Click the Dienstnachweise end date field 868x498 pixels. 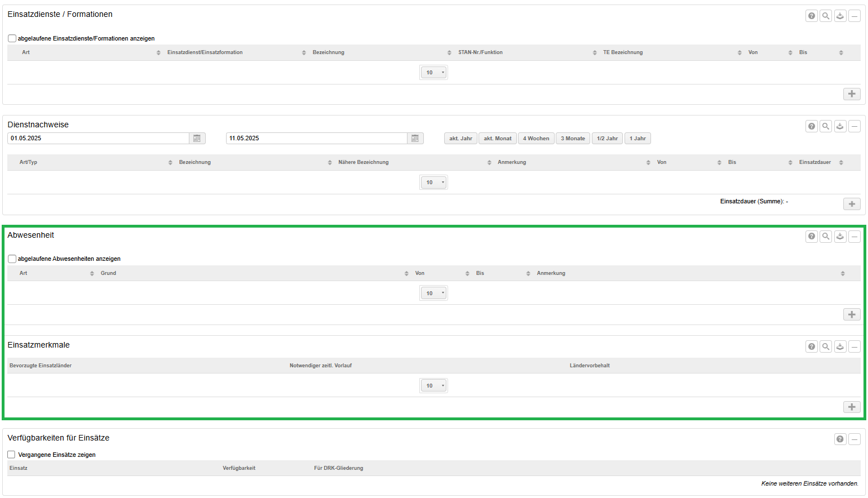[x=316, y=139]
